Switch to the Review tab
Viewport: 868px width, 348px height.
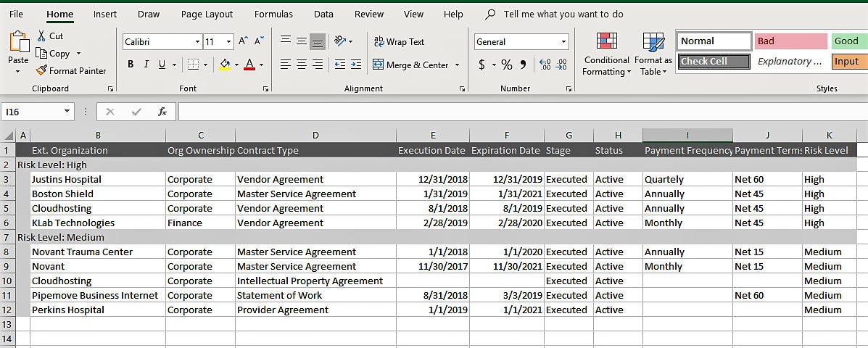coord(369,14)
